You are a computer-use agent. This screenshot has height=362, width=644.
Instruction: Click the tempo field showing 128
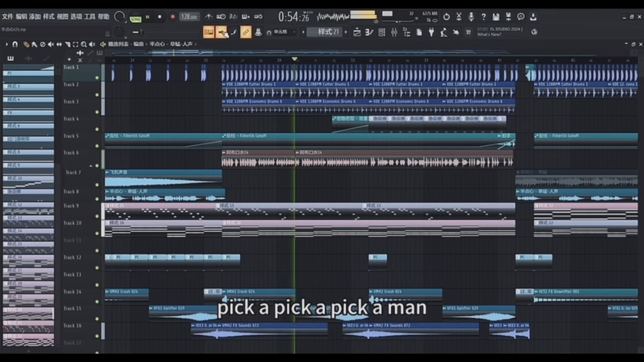coord(189,17)
